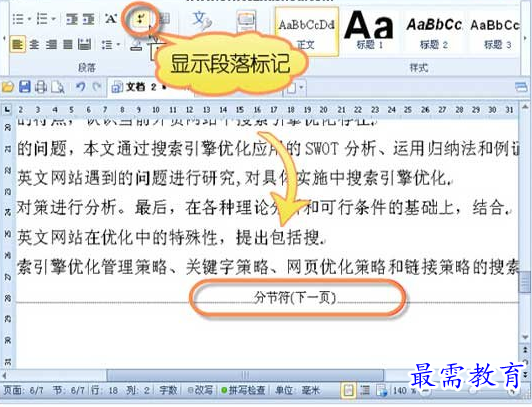Open the bullet list style dropdown arrow

tap(30, 19)
